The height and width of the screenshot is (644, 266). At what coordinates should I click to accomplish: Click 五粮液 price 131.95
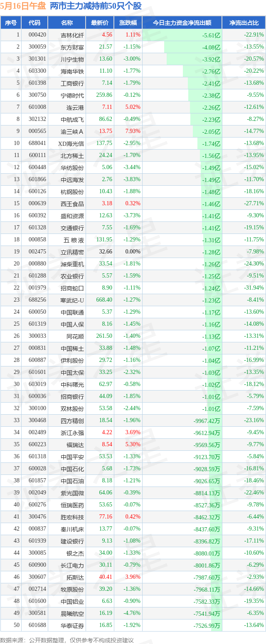click(104, 240)
